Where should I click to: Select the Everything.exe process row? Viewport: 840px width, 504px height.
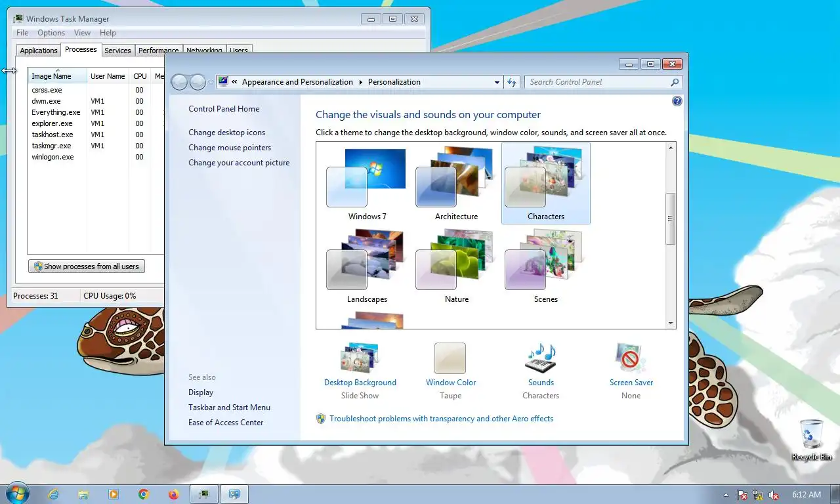coord(96,112)
